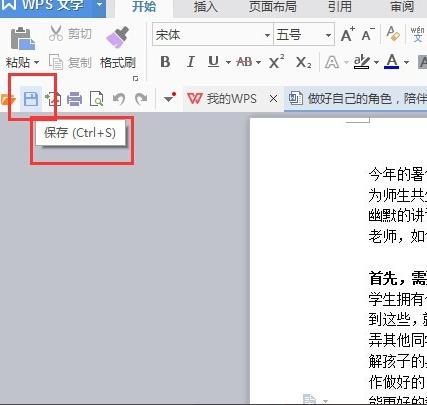This screenshot has height=405, width=427.
Task: Click the Print Preview icon
Action: 97,99
